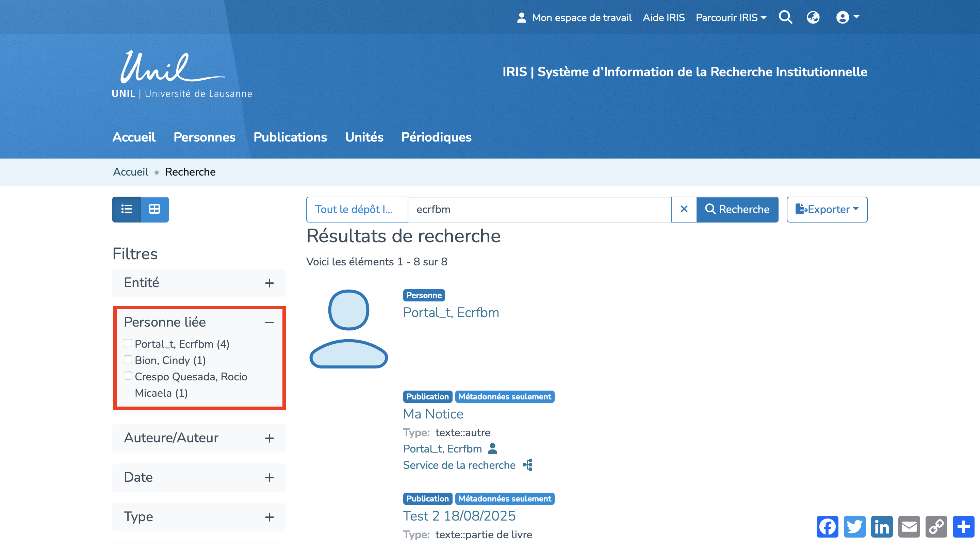Screen dimensions: 980x543
Task: Share results on Facebook
Action: pyautogui.click(x=827, y=527)
